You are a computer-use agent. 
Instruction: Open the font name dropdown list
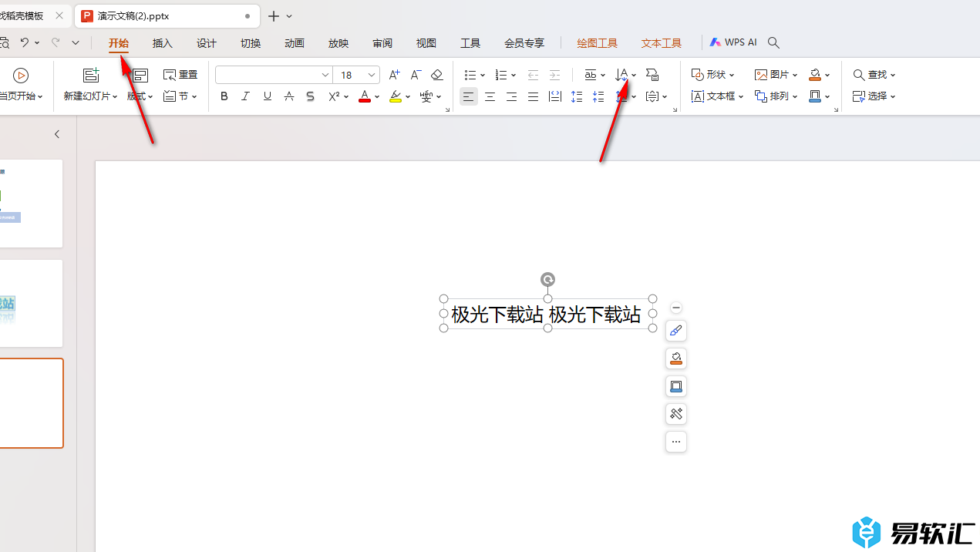point(325,75)
